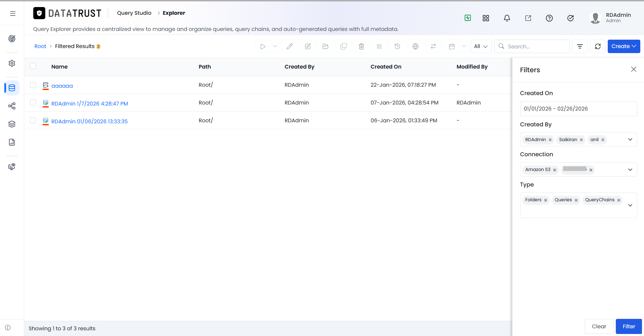Click the refresh list button
Screen dimensions: 644x336
point(598,46)
